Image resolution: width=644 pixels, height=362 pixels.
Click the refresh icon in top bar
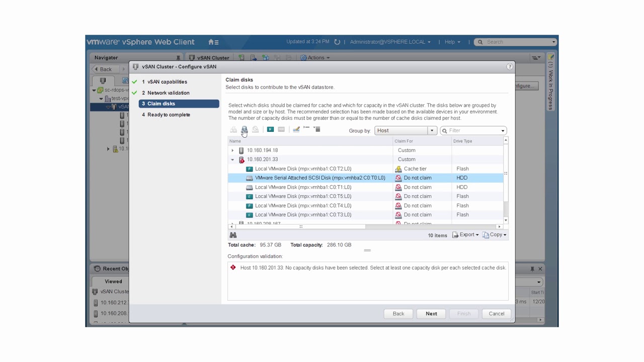[x=337, y=42]
